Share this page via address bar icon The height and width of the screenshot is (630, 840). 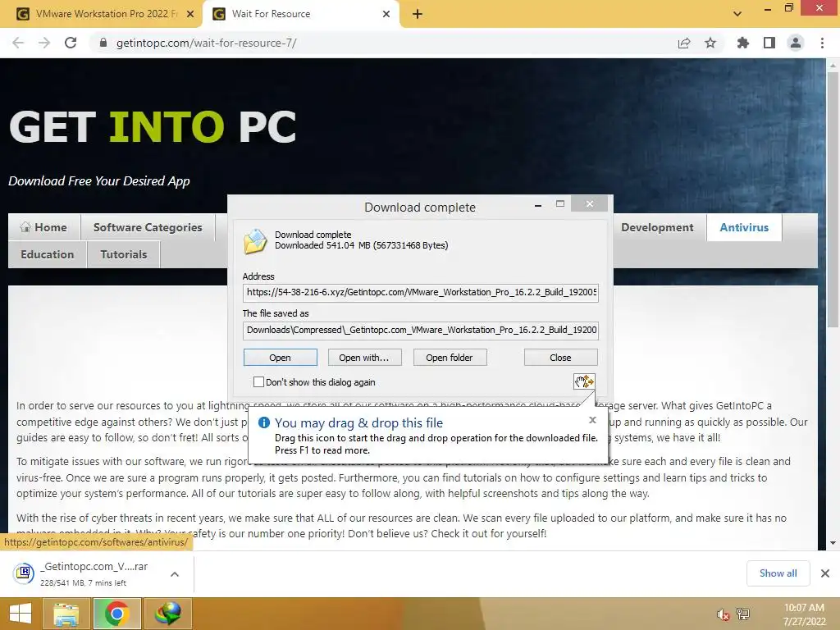tap(684, 43)
